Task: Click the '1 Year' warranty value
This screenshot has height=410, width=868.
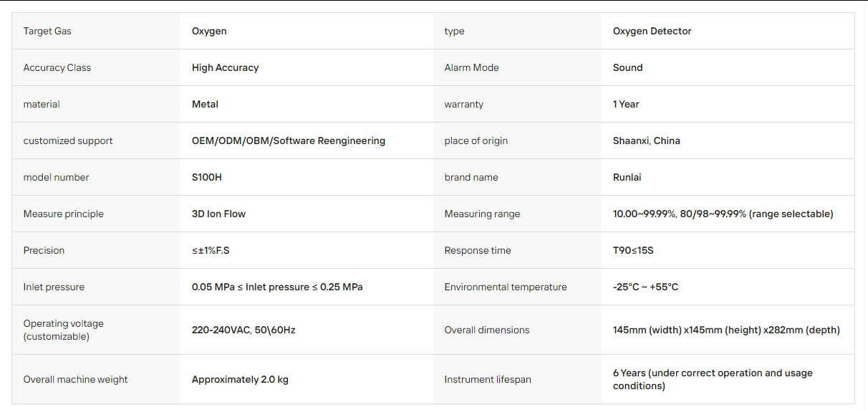Action: tap(626, 104)
